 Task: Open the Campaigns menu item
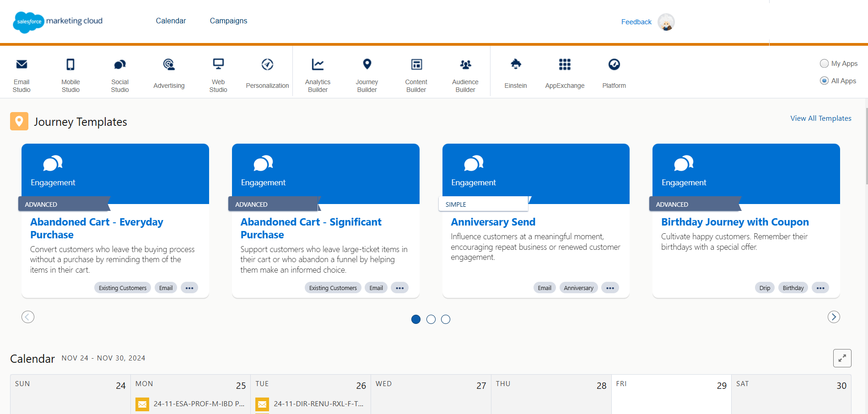pyautogui.click(x=228, y=21)
